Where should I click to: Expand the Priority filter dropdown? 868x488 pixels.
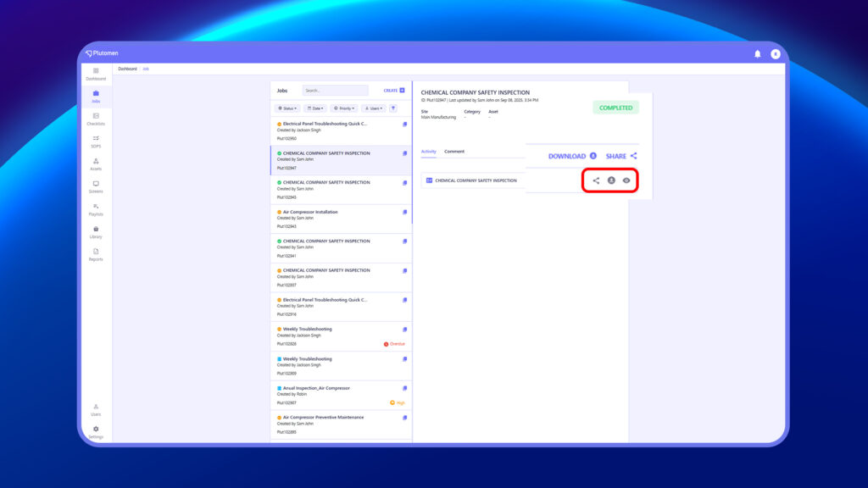tap(344, 108)
